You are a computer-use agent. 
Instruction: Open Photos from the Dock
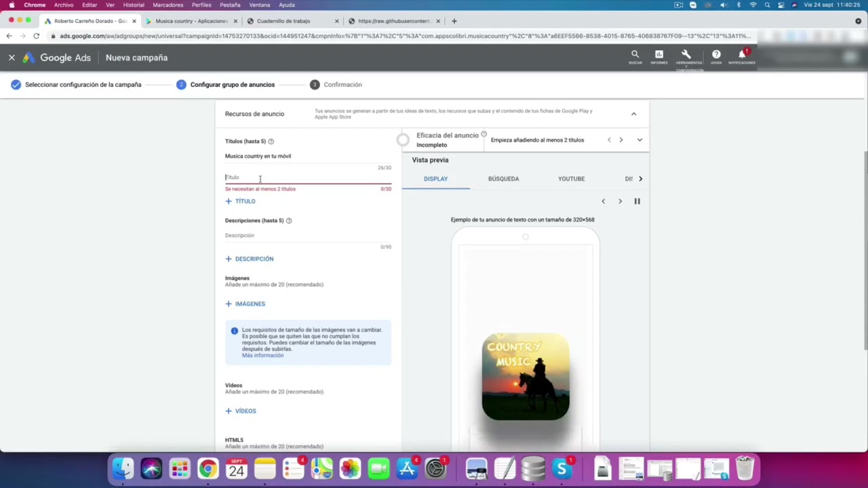click(350, 468)
